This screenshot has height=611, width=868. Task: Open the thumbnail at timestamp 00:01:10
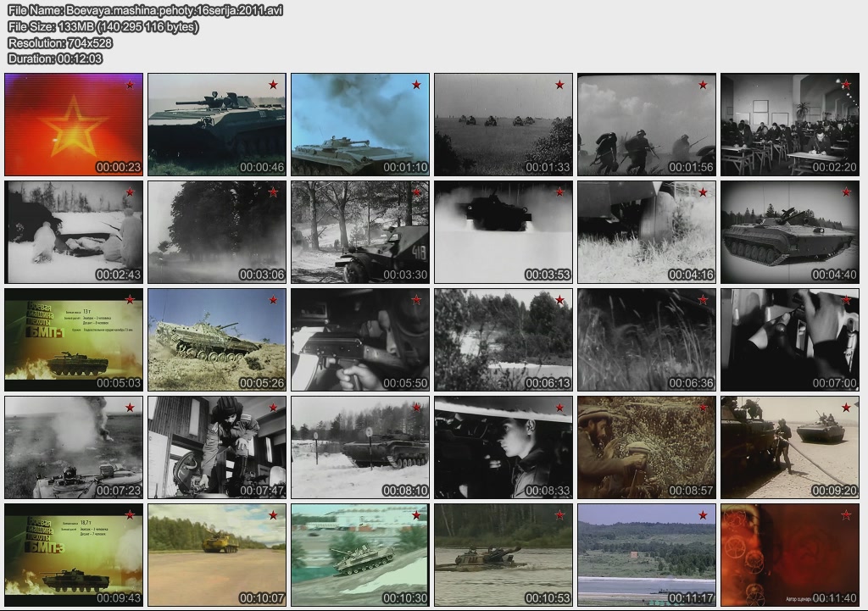[360, 125]
